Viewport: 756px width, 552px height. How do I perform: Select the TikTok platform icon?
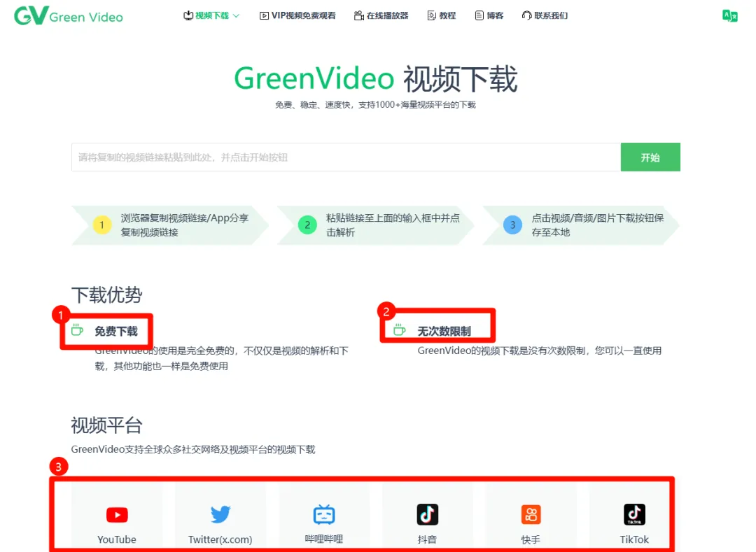point(634,514)
